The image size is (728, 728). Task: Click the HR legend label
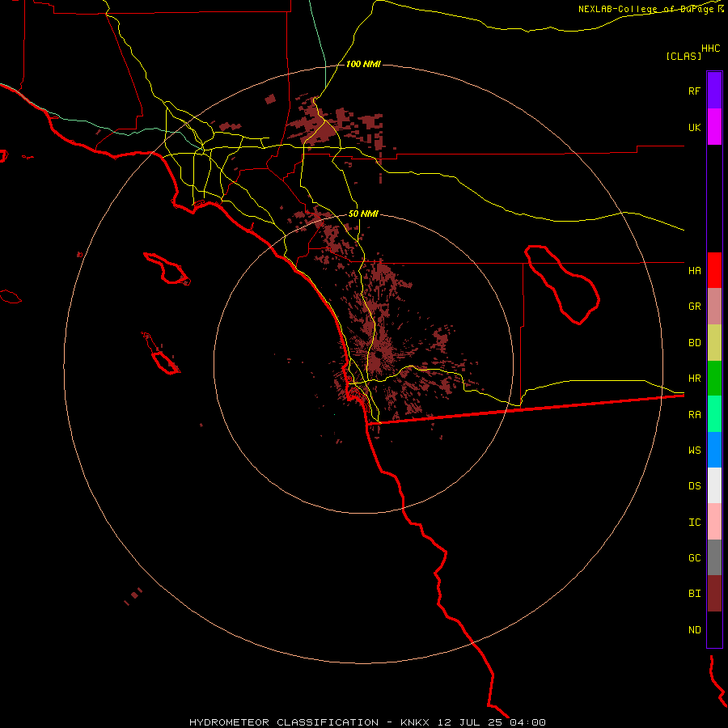[x=695, y=379]
